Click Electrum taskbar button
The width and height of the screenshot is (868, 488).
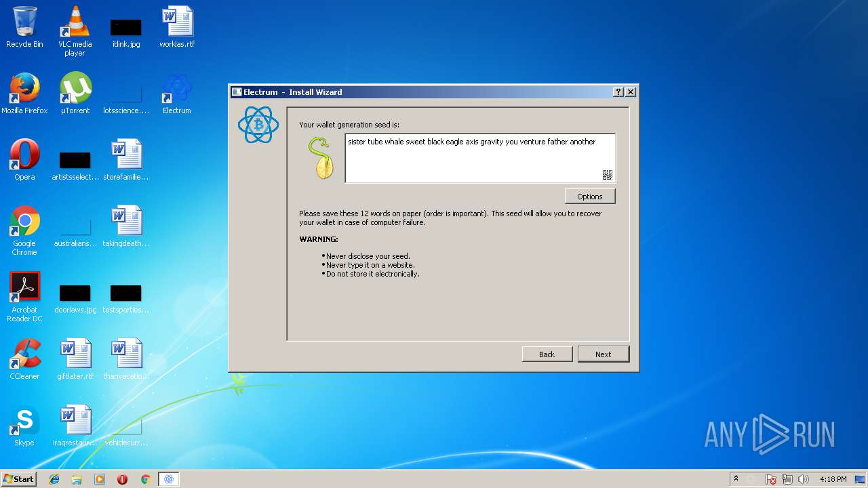tap(168, 479)
